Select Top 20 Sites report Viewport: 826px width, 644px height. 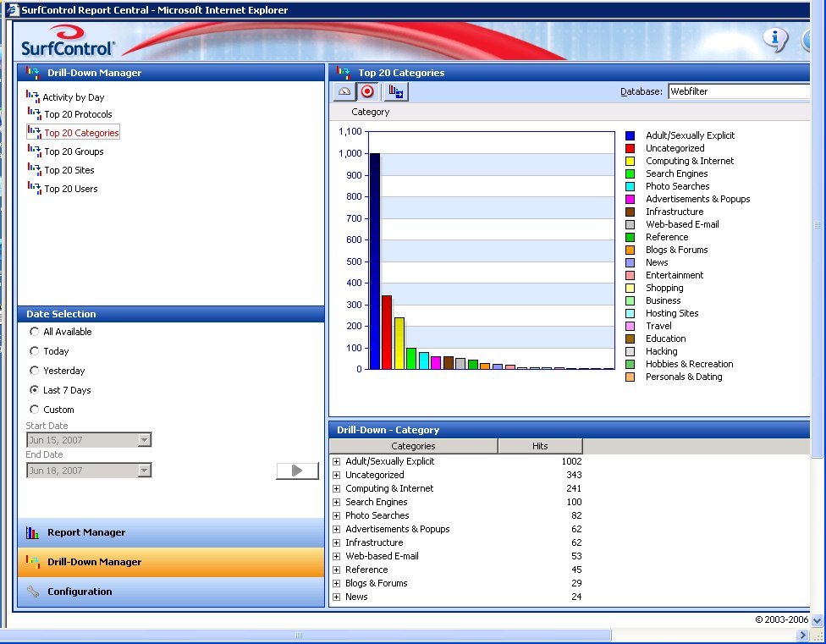[69, 170]
